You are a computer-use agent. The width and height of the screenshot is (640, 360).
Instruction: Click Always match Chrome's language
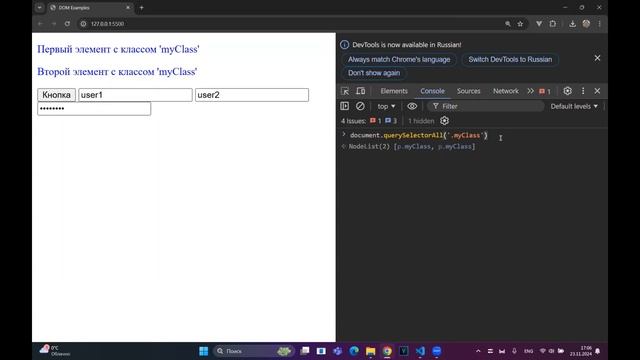(399, 60)
